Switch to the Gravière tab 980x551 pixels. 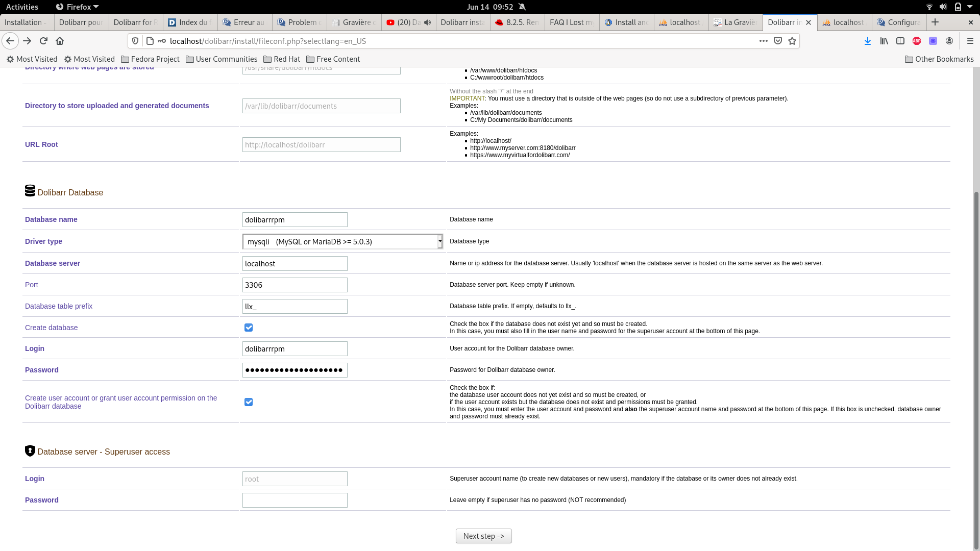tap(354, 22)
